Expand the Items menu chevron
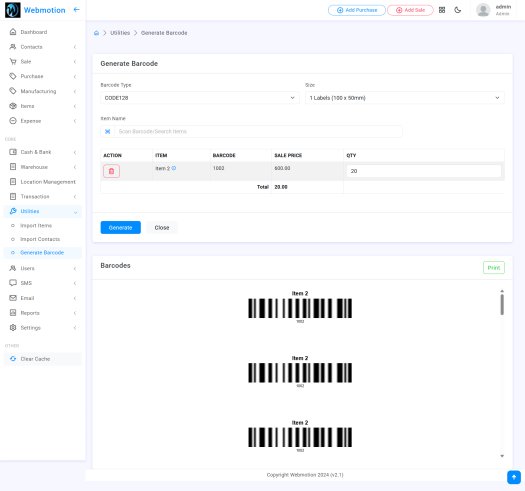 coord(75,106)
